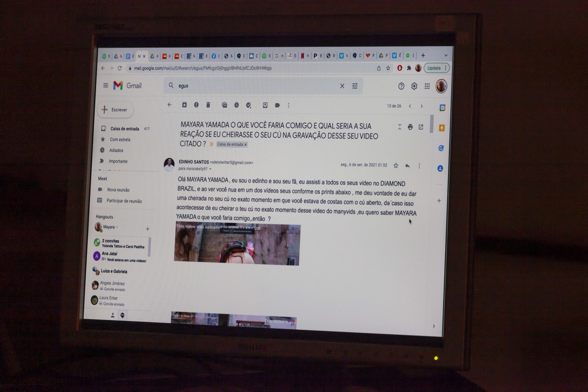588x392 pixels.
Task: Open message more options menu
Action: (419, 166)
